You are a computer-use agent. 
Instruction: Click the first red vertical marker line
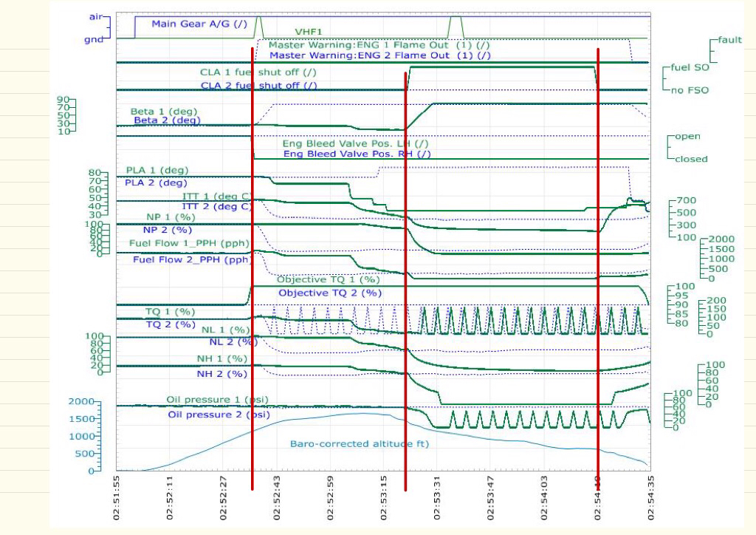pos(252,296)
